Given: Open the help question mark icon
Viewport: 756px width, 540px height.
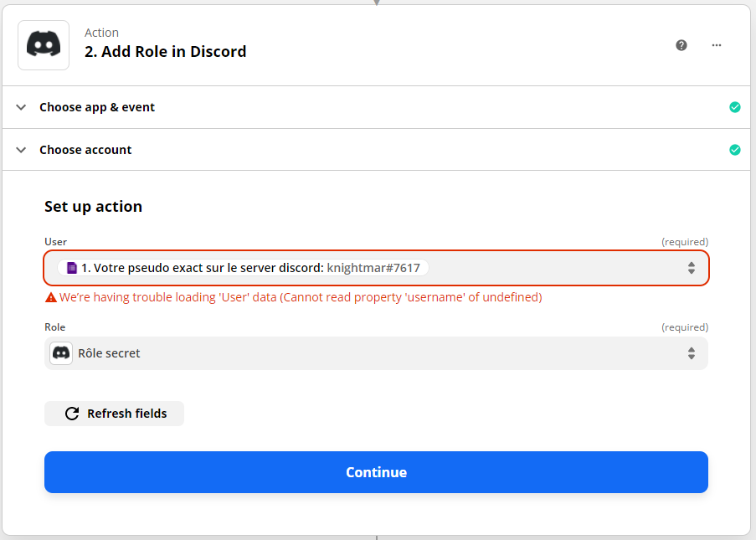Looking at the screenshot, I should pyautogui.click(x=681, y=45).
